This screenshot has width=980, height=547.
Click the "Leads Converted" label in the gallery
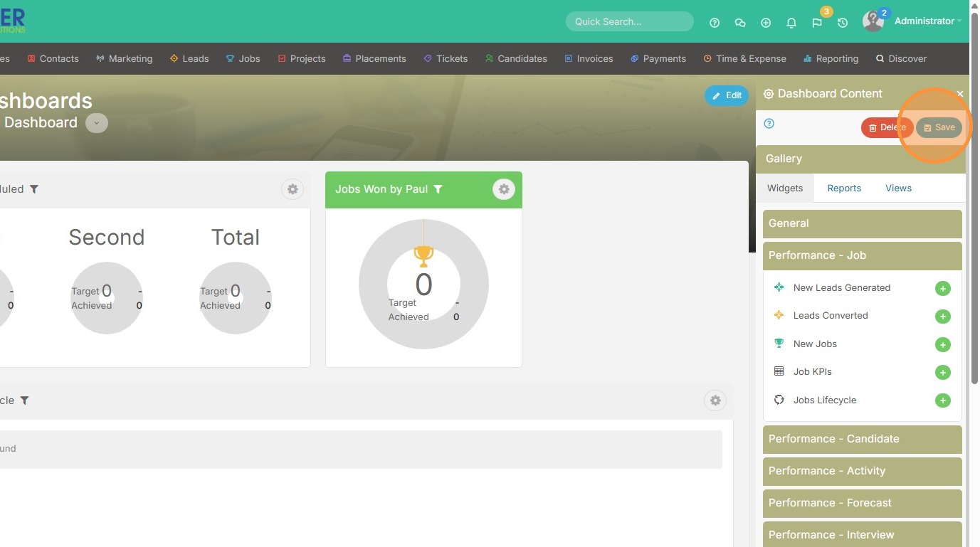coord(831,316)
